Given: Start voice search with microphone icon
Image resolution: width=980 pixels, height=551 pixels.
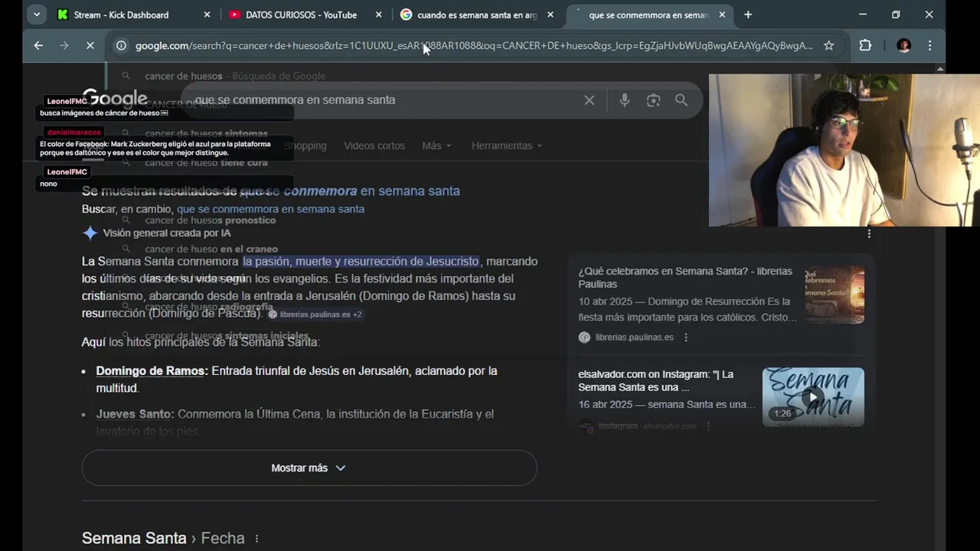Looking at the screenshot, I should [625, 100].
